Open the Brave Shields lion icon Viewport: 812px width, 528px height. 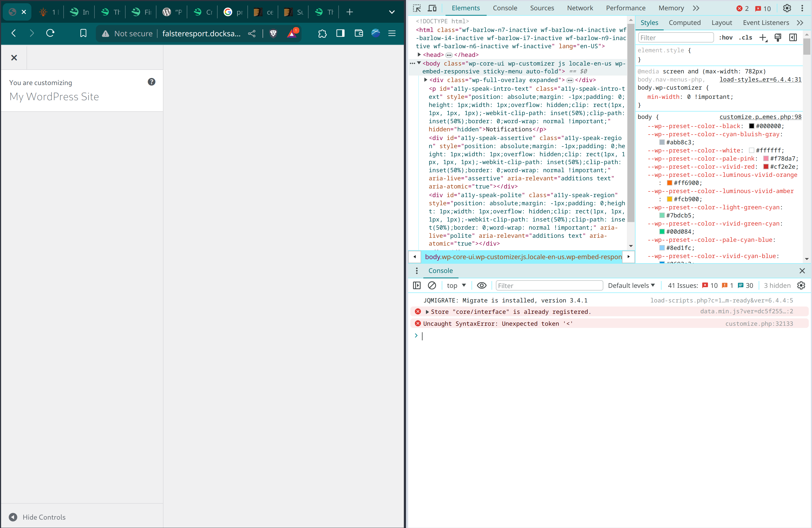click(273, 34)
